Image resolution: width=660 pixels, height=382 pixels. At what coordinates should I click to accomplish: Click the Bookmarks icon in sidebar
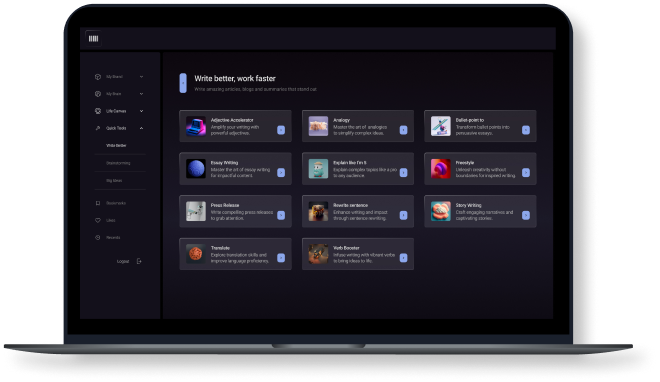(98, 203)
